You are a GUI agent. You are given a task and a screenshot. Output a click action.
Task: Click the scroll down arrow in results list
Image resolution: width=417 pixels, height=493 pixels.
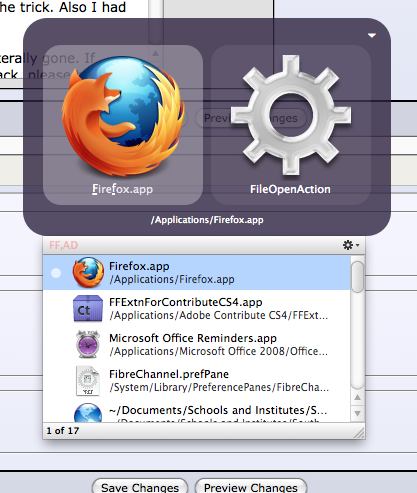point(358,414)
